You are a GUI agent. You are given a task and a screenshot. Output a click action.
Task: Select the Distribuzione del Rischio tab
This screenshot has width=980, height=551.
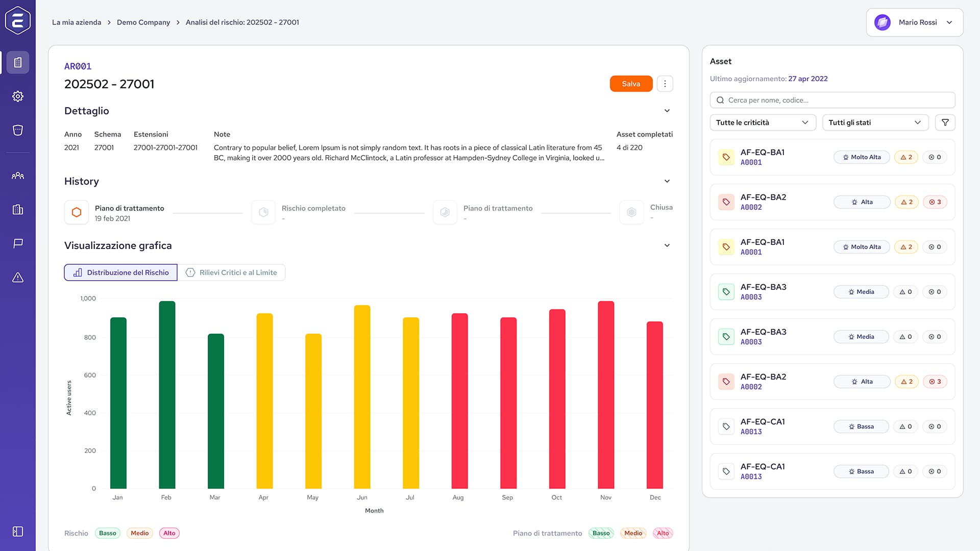pos(121,272)
